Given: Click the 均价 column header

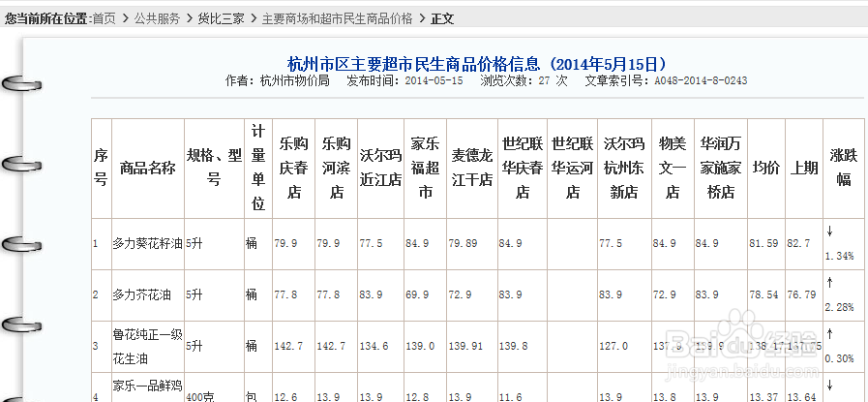Looking at the screenshot, I should (x=766, y=168).
